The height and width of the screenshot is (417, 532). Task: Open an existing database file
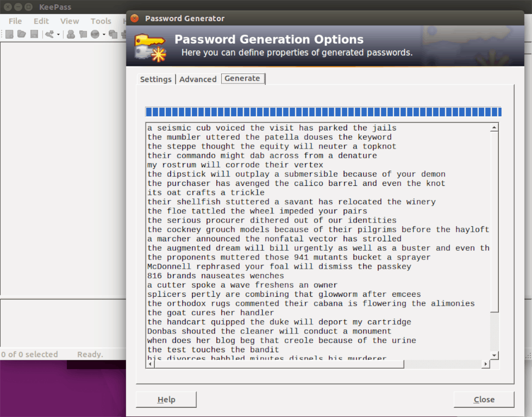pos(21,34)
